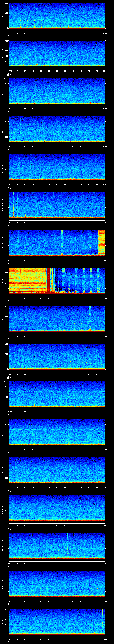This screenshot has width=114, height=644.
Task: Click the "6:25:00" timestamp text
Action: pos(9,450)
